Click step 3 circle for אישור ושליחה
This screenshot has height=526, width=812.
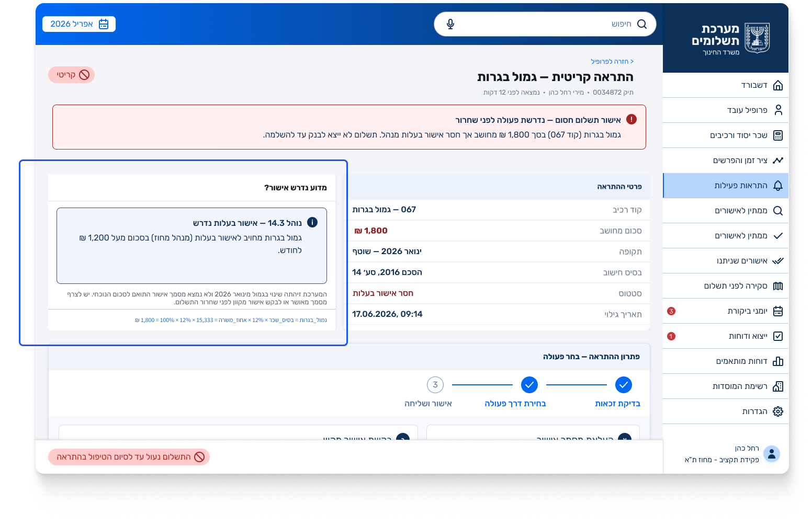(435, 385)
